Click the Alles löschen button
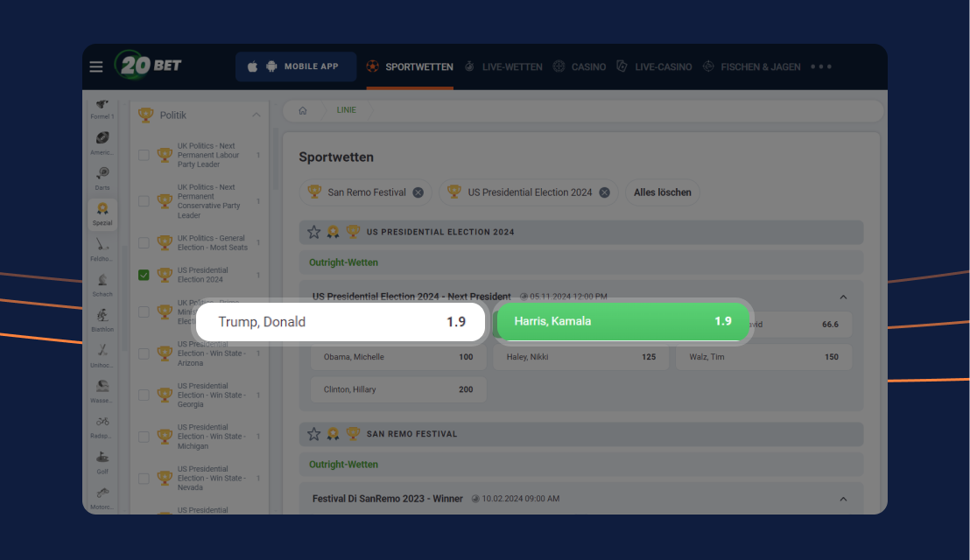Viewport: 970px width, 560px height. click(663, 192)
